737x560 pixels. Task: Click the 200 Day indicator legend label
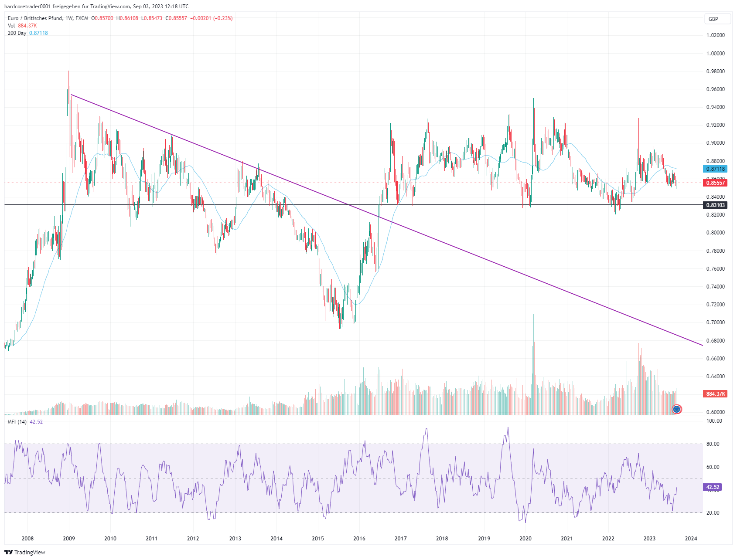click(17, 33)
